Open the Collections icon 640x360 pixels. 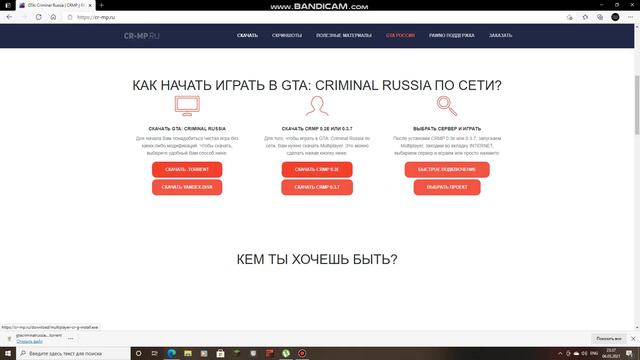[600, 17]
